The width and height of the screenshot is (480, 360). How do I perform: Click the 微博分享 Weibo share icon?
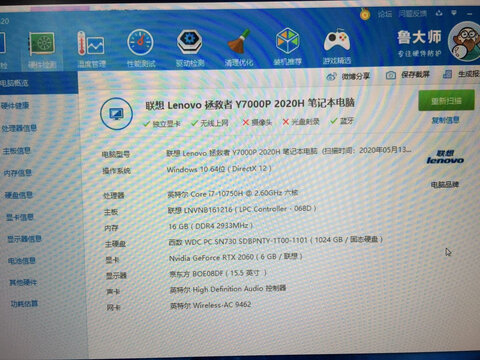click(x=331, y=76)
